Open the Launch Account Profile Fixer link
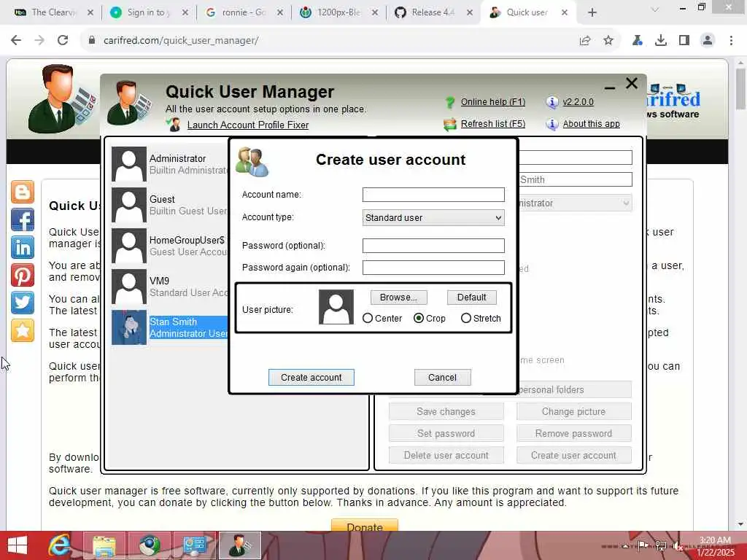The image size is (747, 560). point(248,125)
